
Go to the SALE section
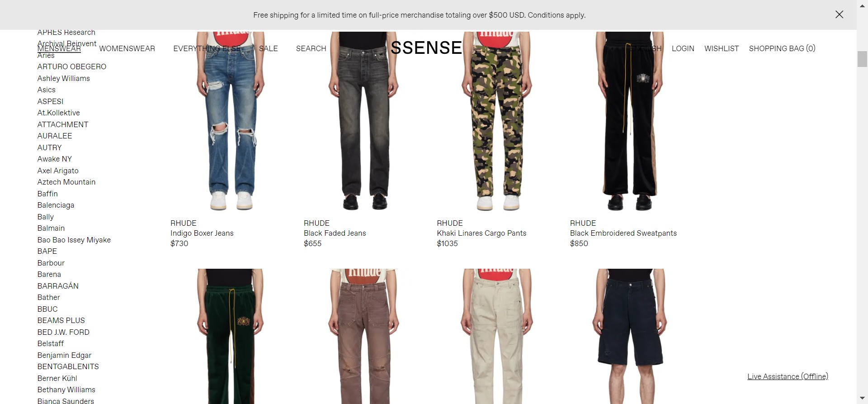tap(268, 48)
